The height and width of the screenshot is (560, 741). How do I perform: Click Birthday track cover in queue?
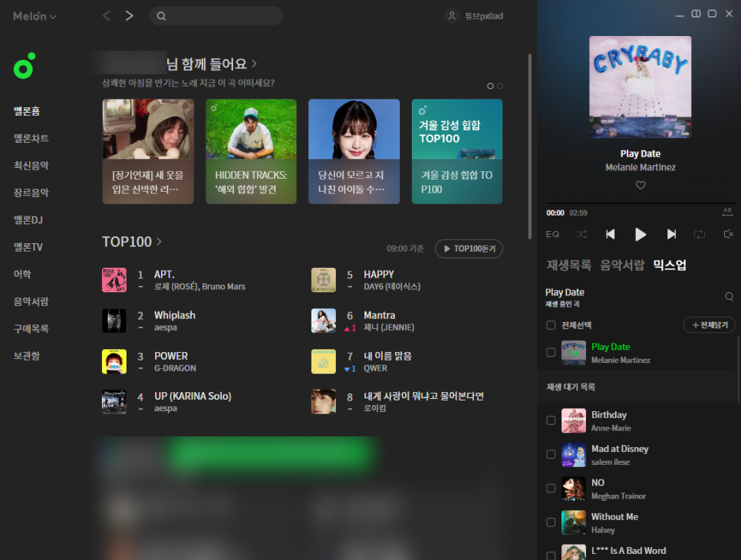[x=574, y=420]
